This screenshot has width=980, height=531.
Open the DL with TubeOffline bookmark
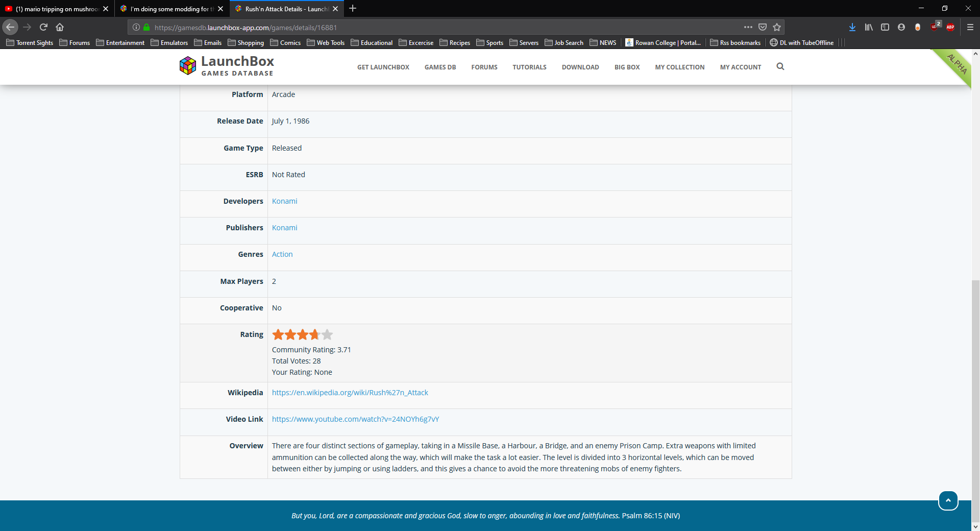(x=802, y=43)
